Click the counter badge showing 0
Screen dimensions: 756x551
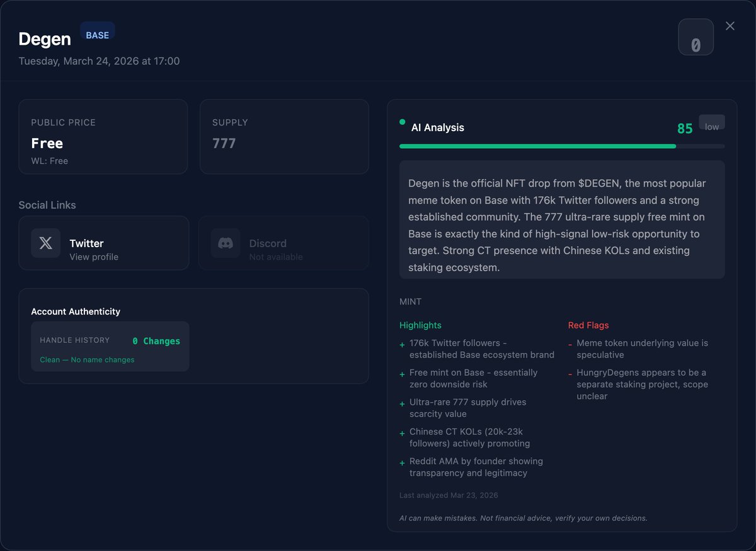(696, 37)
